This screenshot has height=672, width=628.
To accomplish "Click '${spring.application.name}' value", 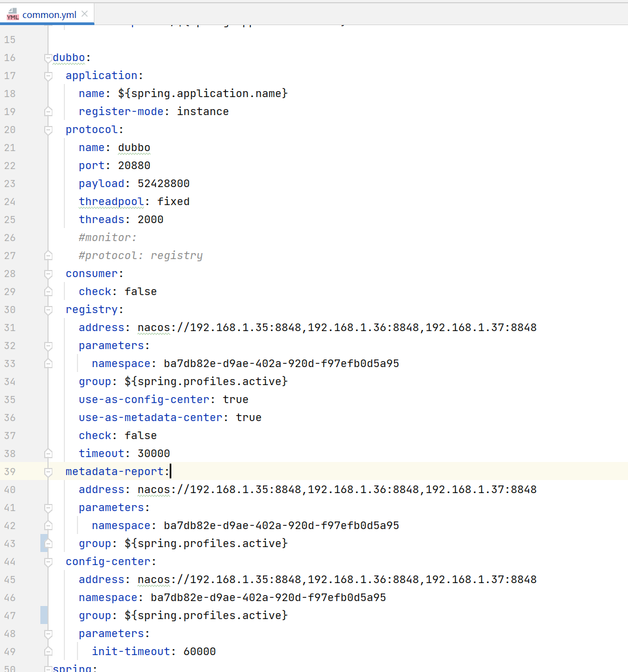I will [203, 94].
